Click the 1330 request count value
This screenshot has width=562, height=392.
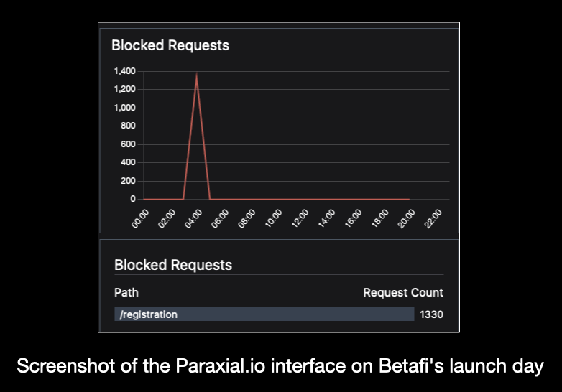click(x=431, y=314)
